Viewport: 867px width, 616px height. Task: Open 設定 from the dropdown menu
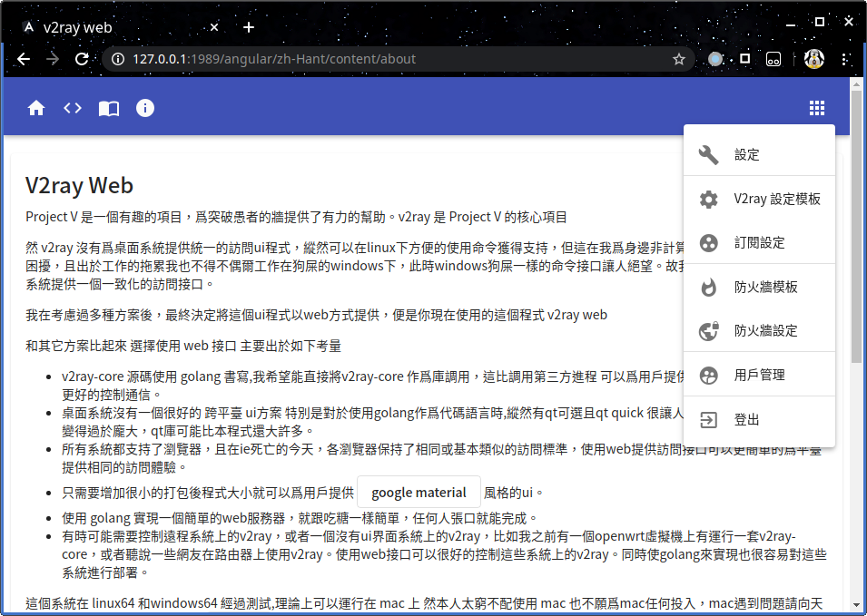759,155
